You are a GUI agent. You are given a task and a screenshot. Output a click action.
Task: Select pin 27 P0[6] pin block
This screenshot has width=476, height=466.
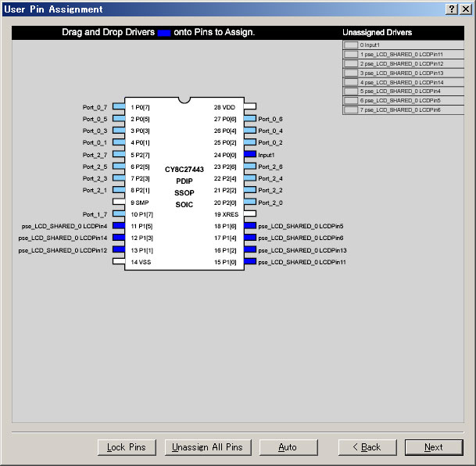[250, 118]
